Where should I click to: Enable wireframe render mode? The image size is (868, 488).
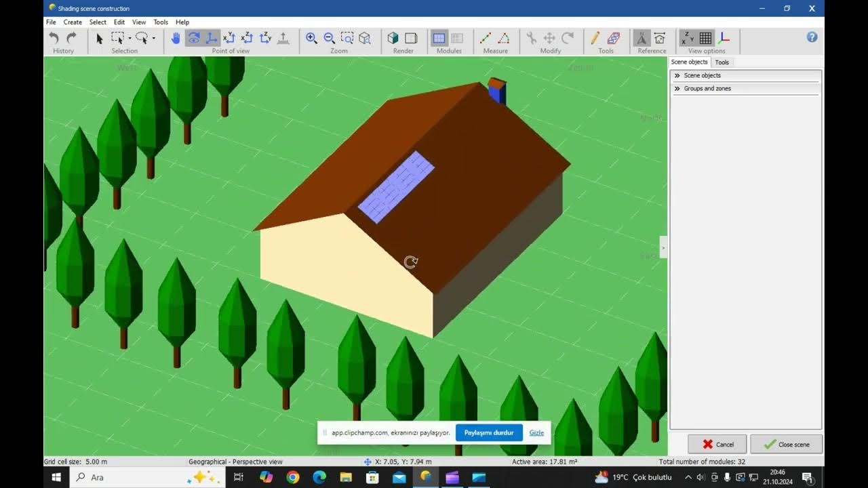(x=411, y=39)
